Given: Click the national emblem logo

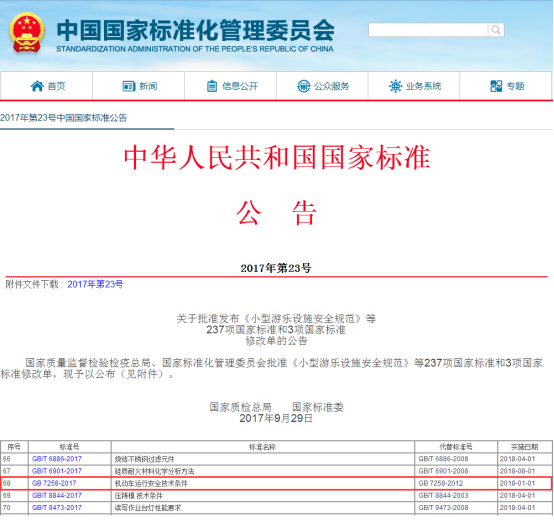Looking at the screenshot, I should pyautogui.click(x=27, y=33).
